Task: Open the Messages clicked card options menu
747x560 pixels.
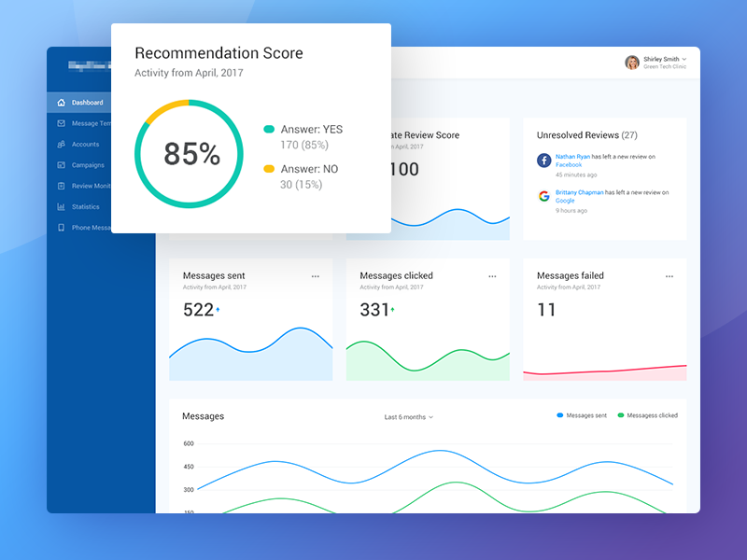Action: [x=492, y=276]
